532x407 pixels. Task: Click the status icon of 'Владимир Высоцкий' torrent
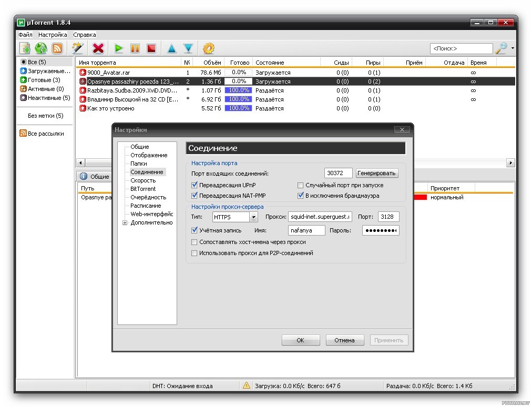coord(83,99)
